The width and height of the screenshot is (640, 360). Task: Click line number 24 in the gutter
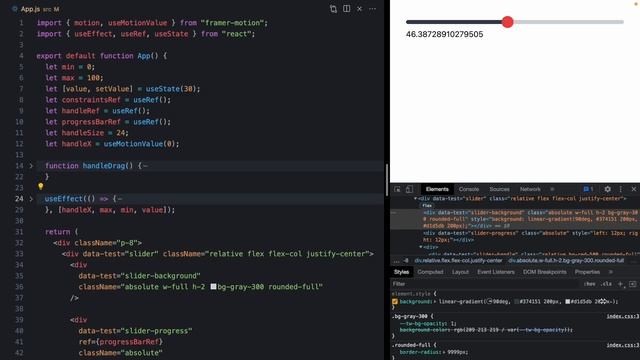19,199
